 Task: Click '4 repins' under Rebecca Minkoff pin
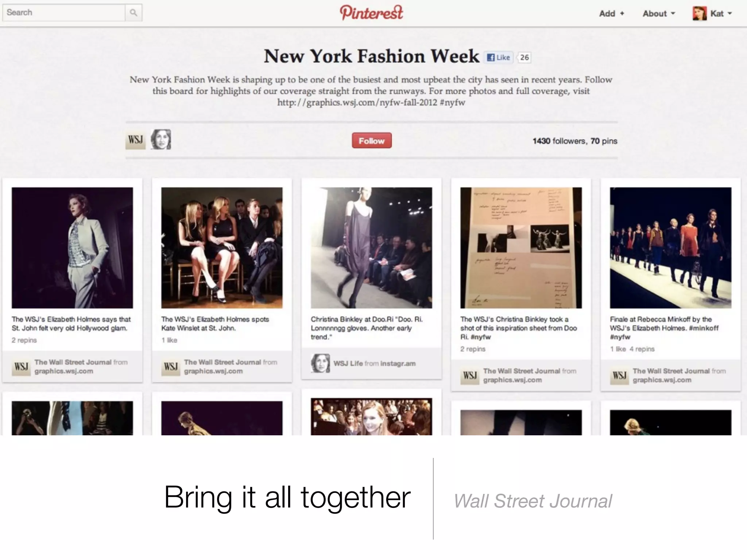[x=642, y=349]
